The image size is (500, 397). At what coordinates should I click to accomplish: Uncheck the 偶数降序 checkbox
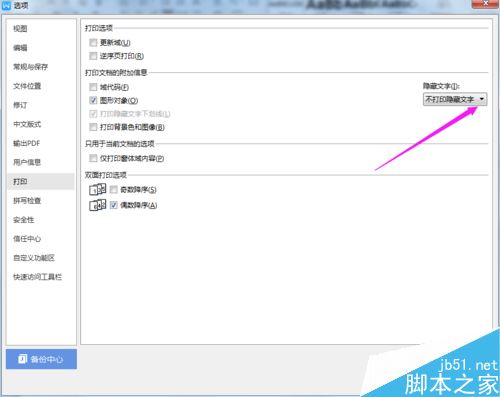point(114,205)
